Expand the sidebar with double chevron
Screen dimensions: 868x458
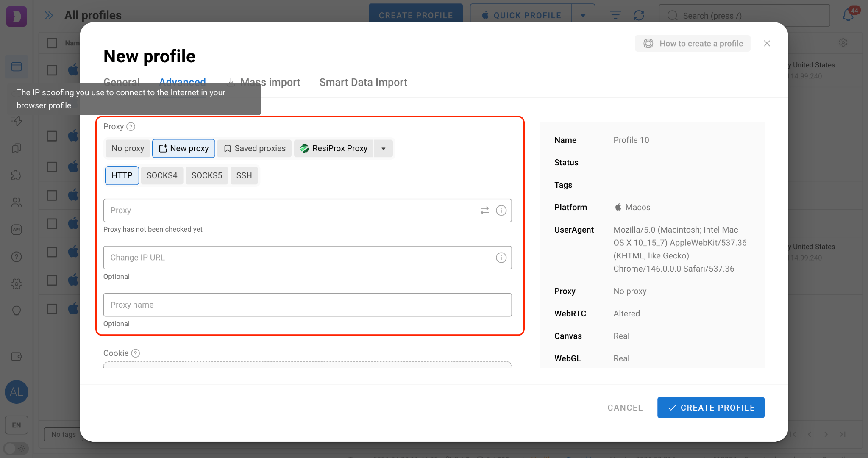[49, 16]
